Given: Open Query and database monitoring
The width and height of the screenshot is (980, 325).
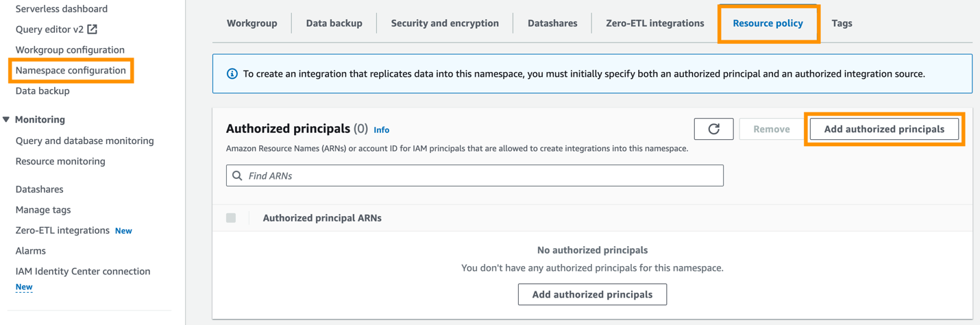Looking at the screenshot, I should [x=84, y=141].
